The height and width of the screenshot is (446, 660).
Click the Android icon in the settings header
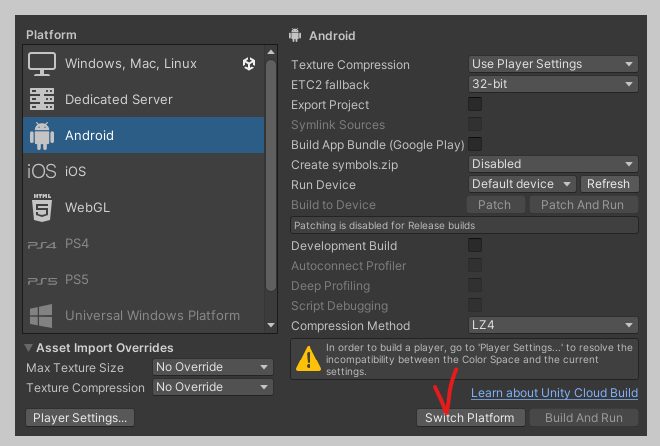pos(295,35)
